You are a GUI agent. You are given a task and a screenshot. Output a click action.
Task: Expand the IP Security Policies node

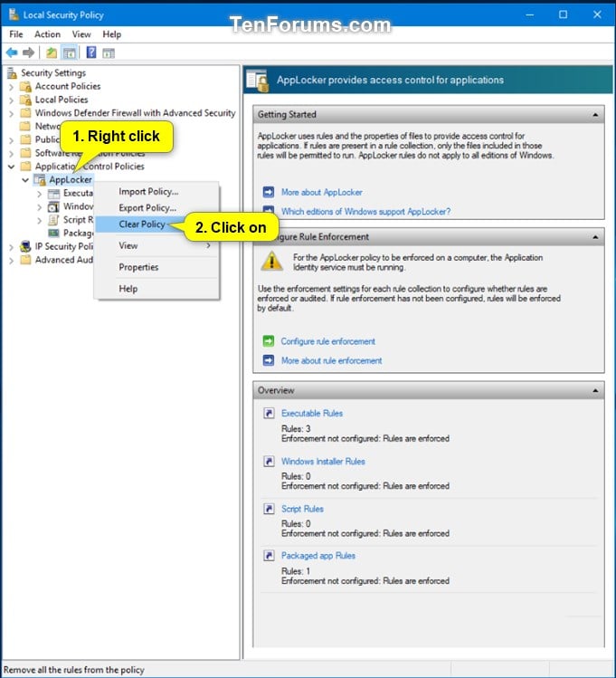pyautogui.click(x=11, y=247)
